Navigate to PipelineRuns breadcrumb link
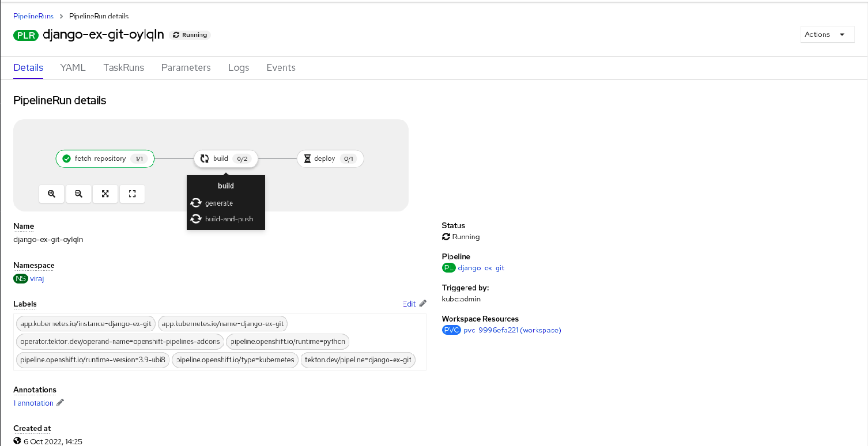Viewport: 868px width, 446px height. click(33, 16)
